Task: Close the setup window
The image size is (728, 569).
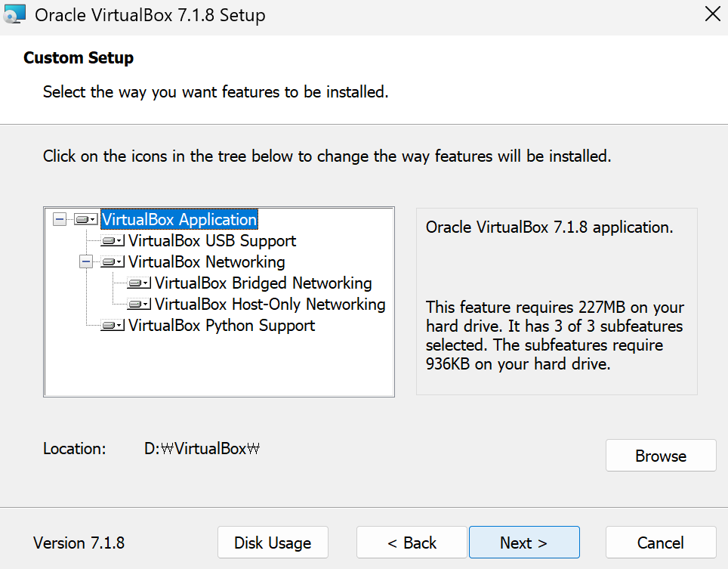Action: [x=712, y=14]
